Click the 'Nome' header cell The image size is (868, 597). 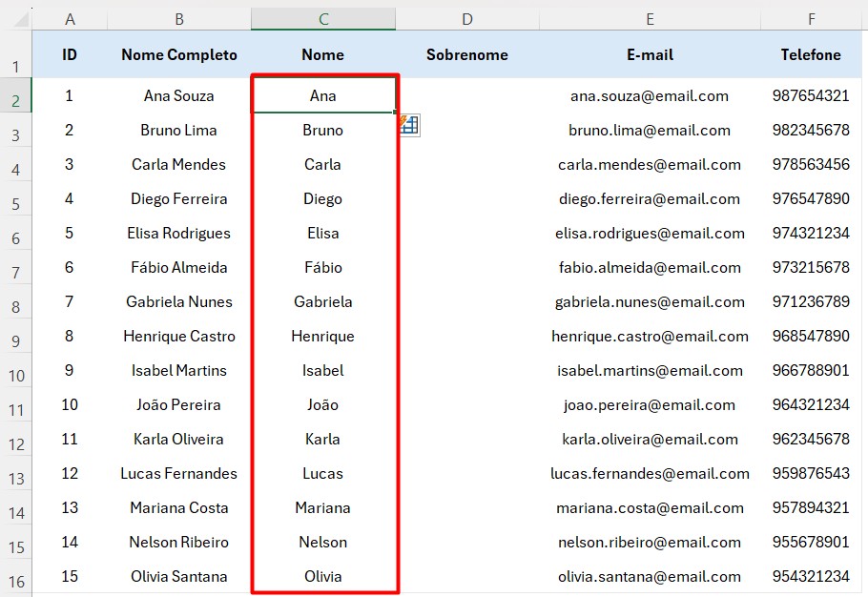323,54
